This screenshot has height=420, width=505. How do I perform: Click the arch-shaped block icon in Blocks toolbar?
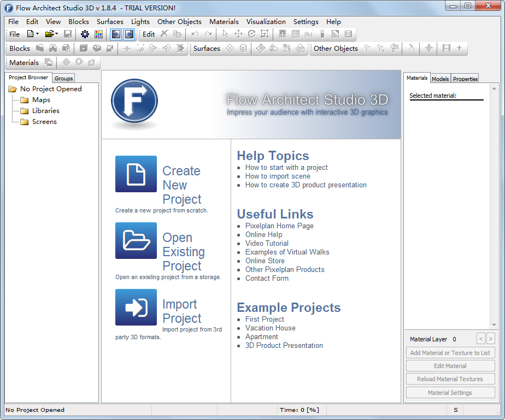coord(53,48)
